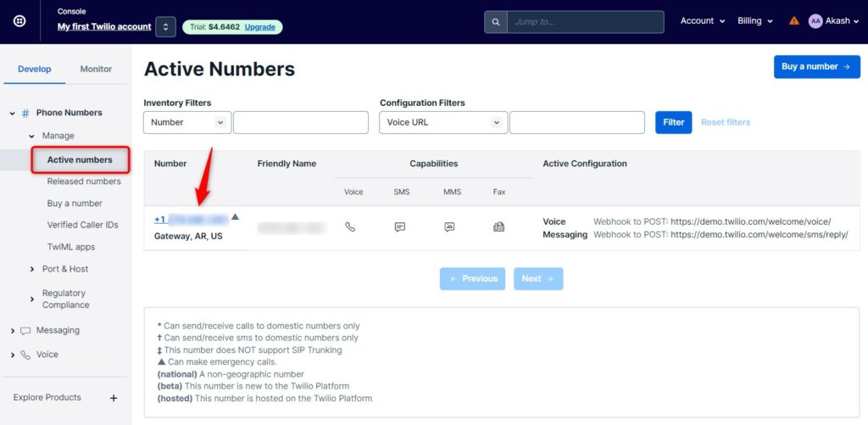
Task: Focus the Jump to search field
Action: pos(585,22)
